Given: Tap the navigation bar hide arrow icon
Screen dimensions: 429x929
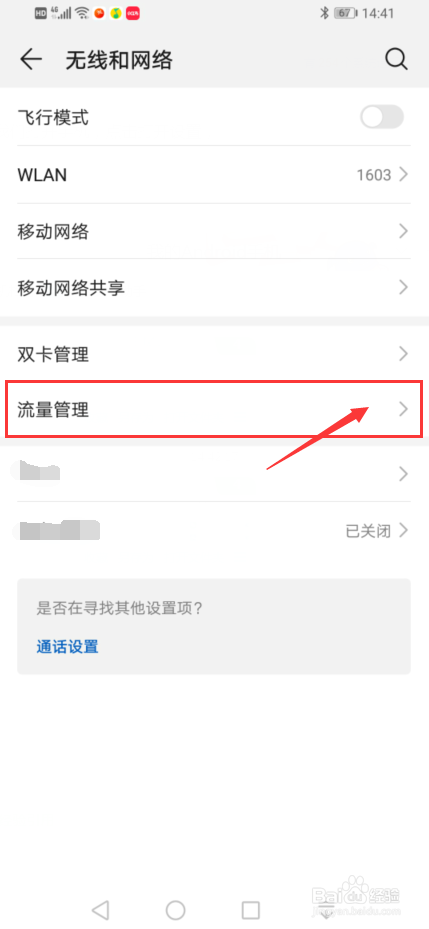Looking at the screenshot, I should click(325, 910).
